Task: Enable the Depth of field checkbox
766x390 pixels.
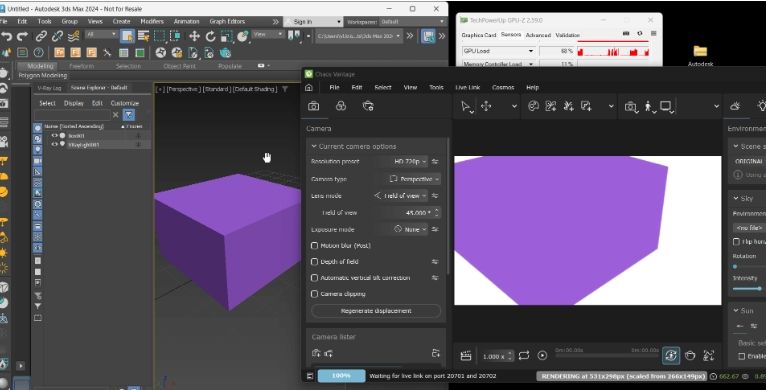Action: pyautogui.click(x=315, y=261)
